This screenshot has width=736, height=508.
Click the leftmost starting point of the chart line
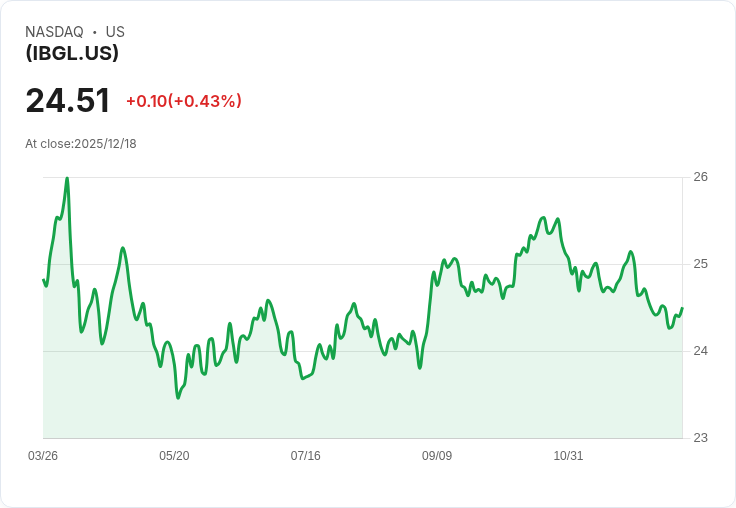(43, 279)
